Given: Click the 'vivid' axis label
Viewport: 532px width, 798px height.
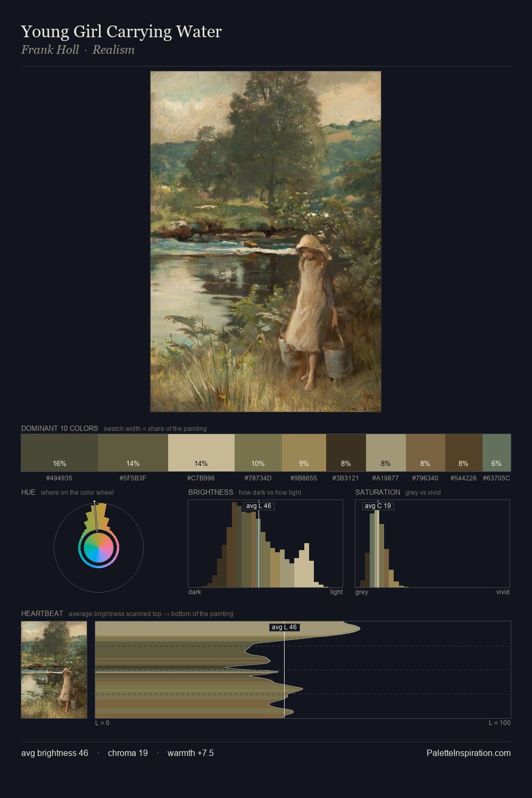Looking at the screenshot, I should [x=503, y=592].
